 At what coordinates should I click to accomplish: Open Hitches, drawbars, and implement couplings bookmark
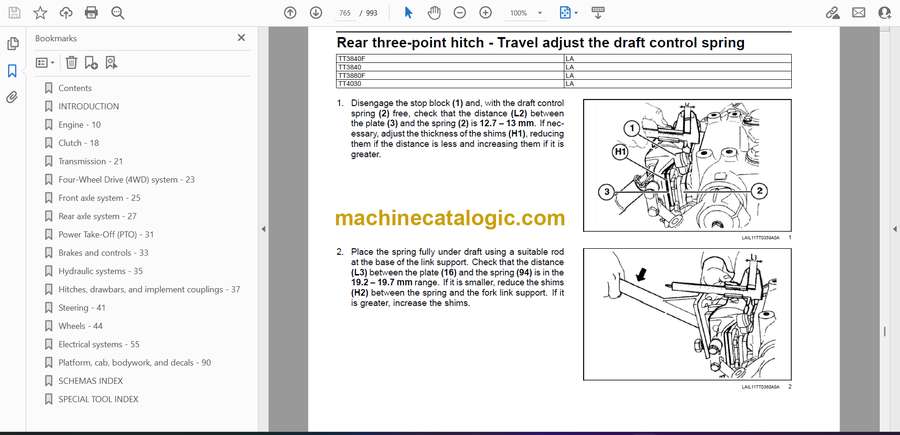tap(149, 289)
